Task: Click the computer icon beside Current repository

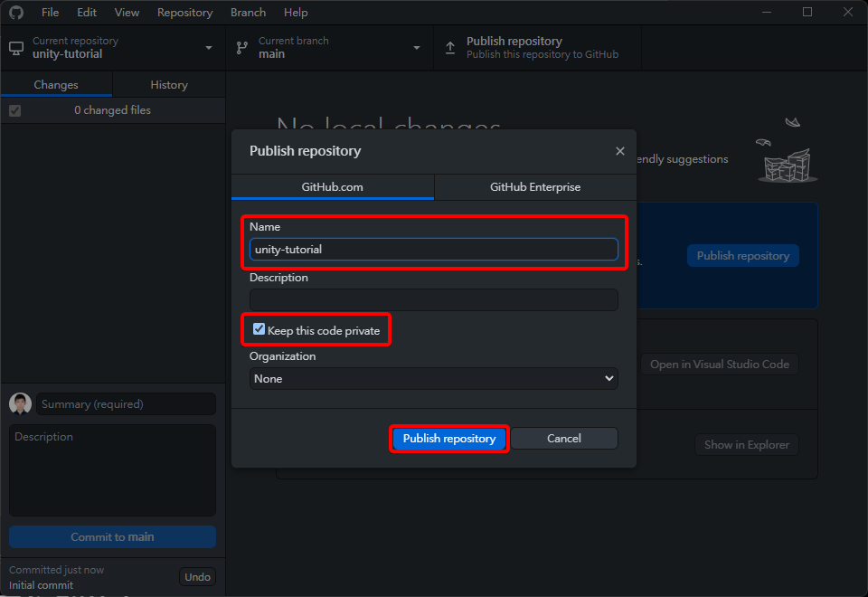Action: pos(16,48)
